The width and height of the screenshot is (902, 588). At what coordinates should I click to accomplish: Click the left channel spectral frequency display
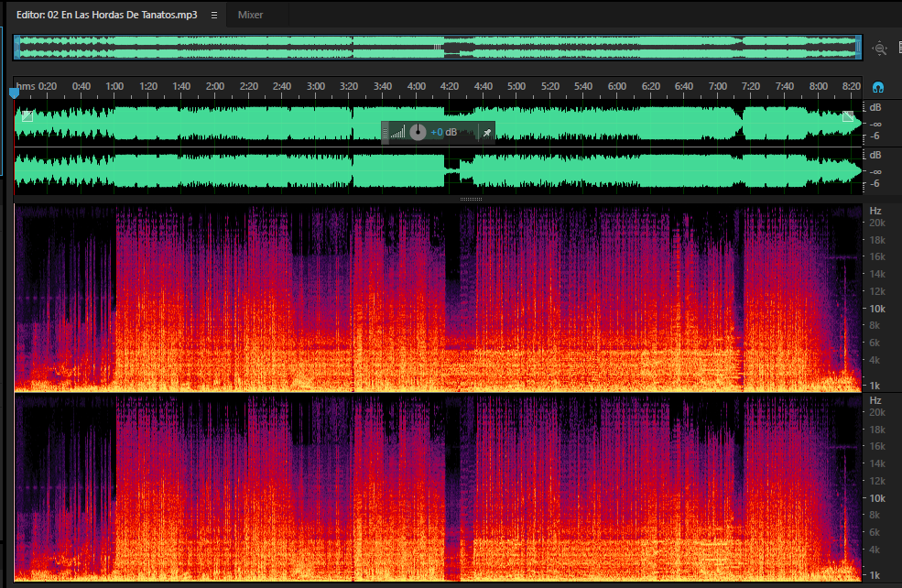point(438,298)
